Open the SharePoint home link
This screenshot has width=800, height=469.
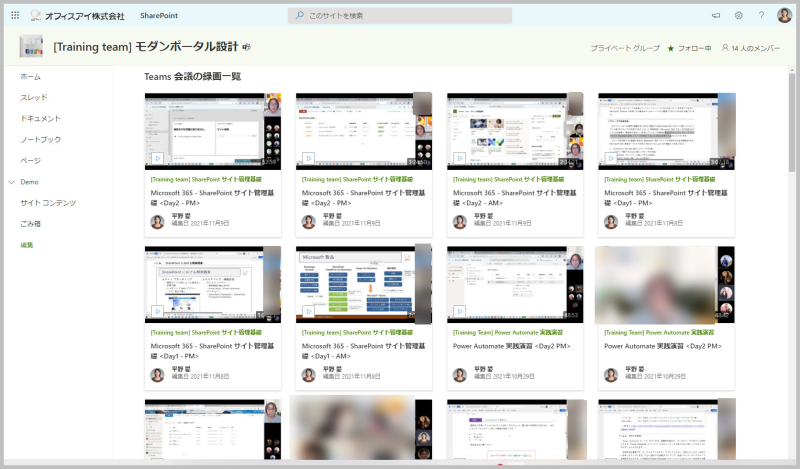(159, 16)
